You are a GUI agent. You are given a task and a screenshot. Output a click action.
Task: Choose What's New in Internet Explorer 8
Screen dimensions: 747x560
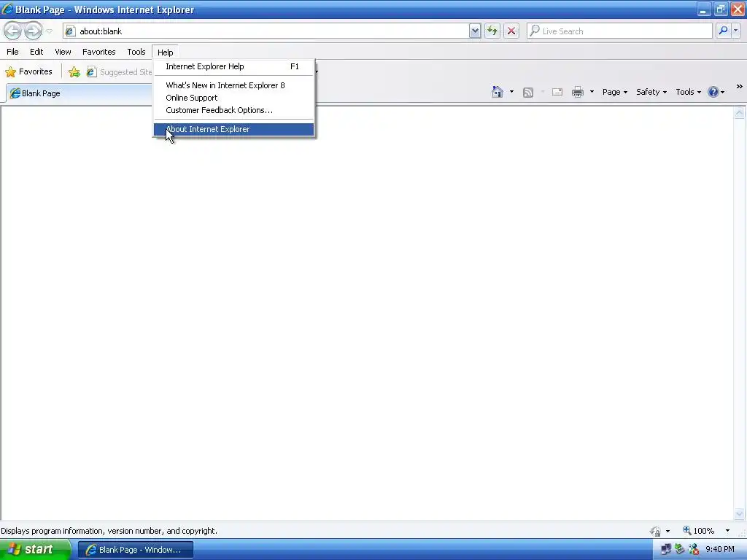pos(233,85)
